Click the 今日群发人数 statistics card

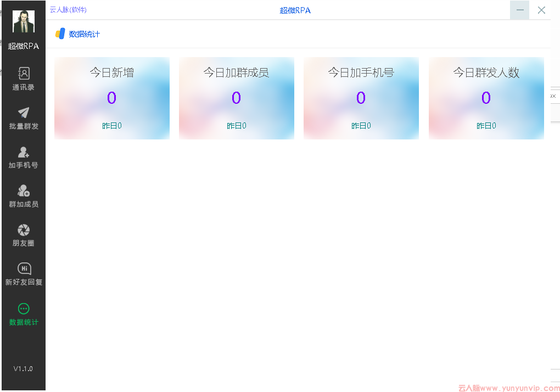click(x=486, y=98)
